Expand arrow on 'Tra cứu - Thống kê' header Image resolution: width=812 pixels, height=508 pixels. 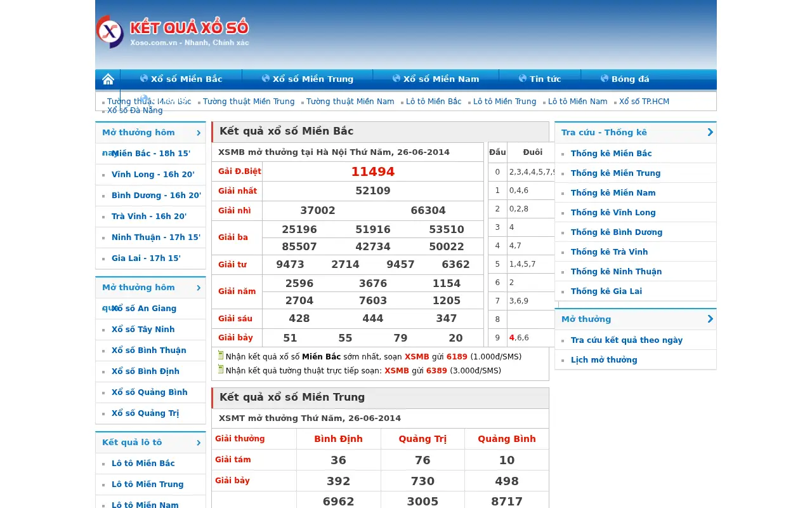point(710,132)
